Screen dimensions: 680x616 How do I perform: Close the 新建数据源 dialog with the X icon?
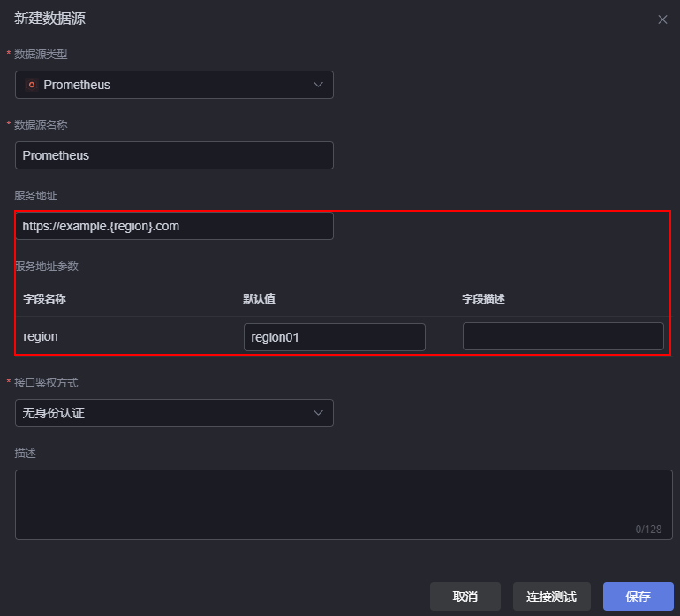[662, 19]
